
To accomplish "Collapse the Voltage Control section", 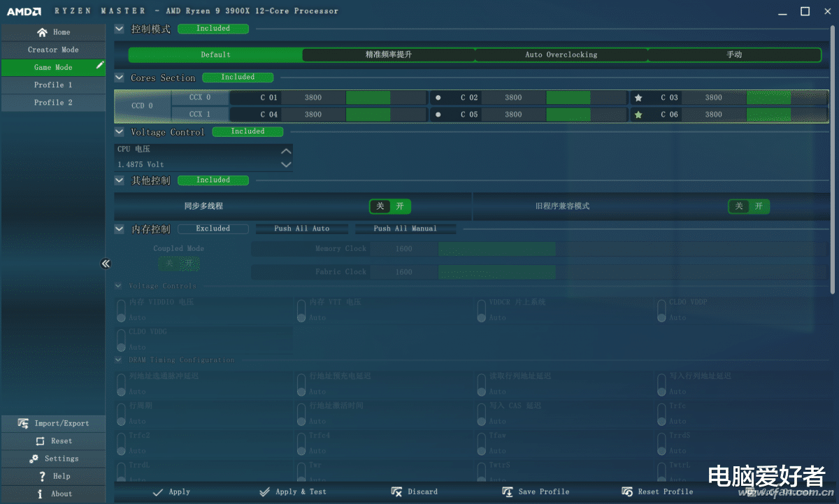I will pyautogui.click(x=119, y=131).
